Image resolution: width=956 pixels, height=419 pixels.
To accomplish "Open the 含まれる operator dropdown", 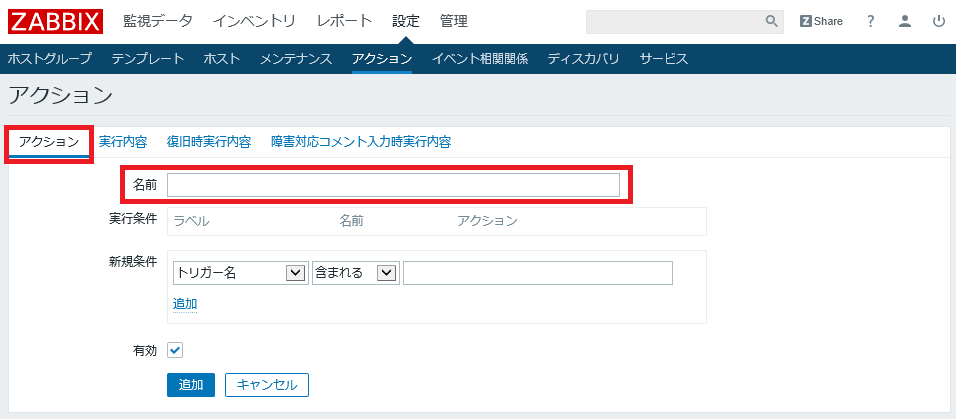I will coord(355,273).
